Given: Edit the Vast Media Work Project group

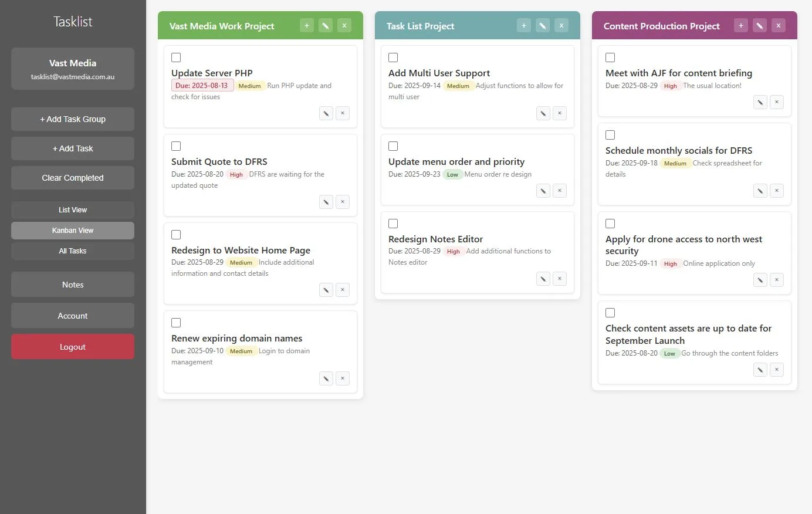Looking at the screenshot, I should (x=326, y=25).
